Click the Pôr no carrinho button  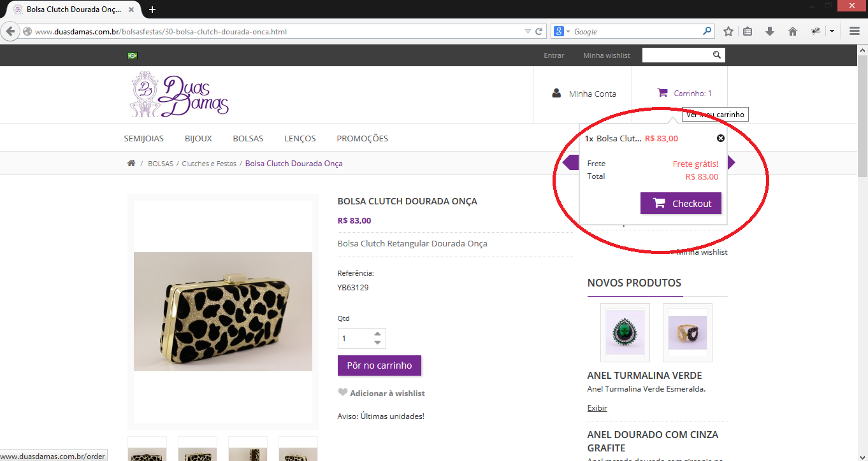point(379,365)
